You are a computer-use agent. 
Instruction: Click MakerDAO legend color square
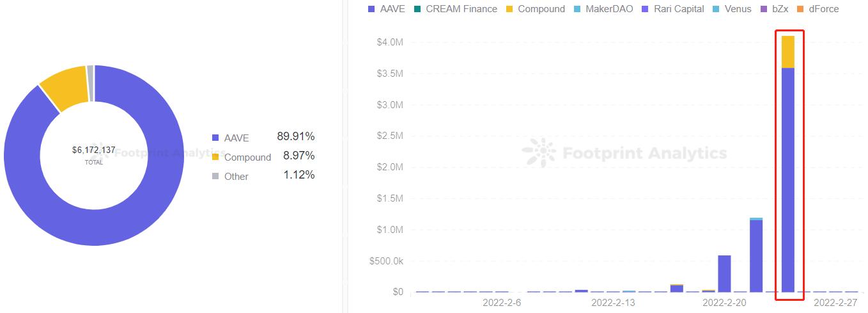click(x=577, y=9)
